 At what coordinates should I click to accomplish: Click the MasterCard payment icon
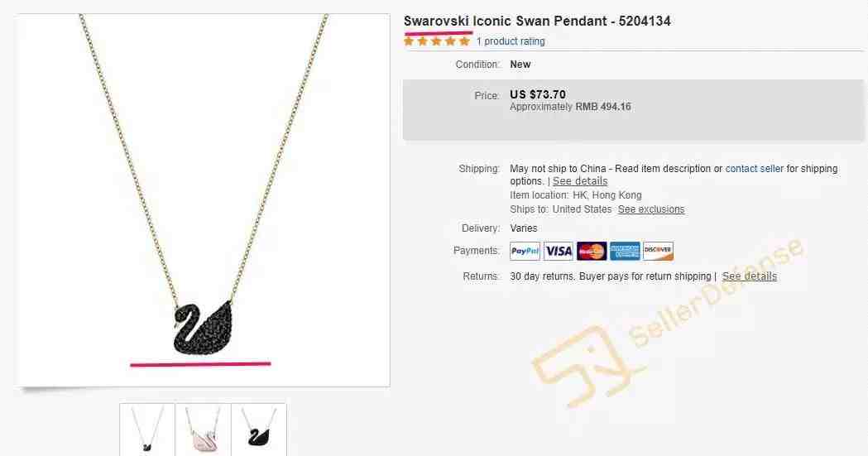coord(591,251)
